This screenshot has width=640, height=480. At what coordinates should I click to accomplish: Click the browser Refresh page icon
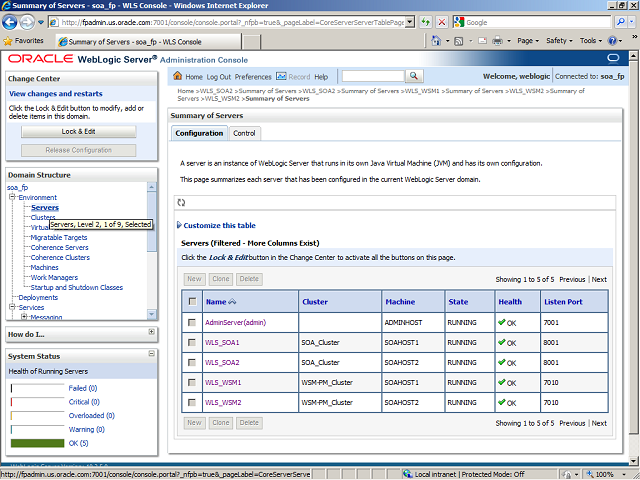coord(426,22)
